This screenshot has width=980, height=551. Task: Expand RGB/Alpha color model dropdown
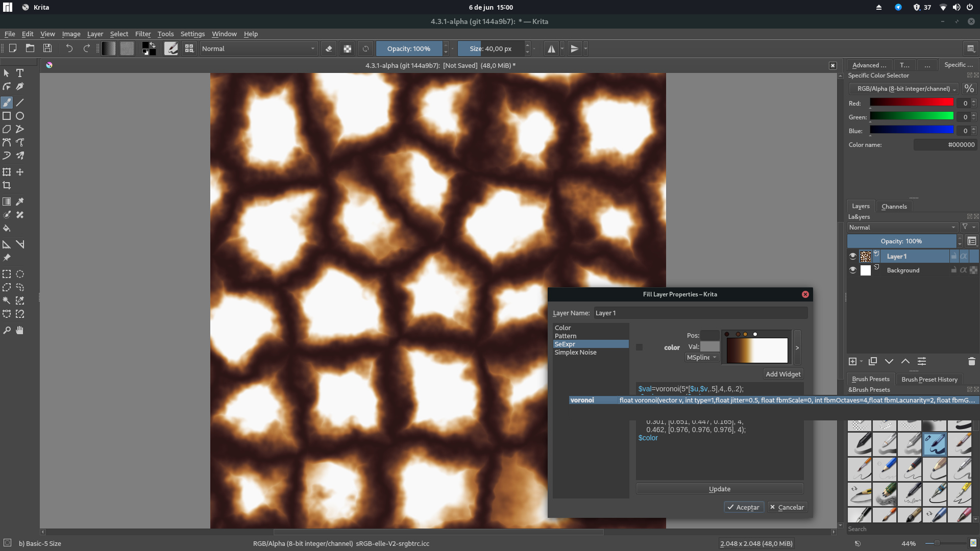coord(903,89)
